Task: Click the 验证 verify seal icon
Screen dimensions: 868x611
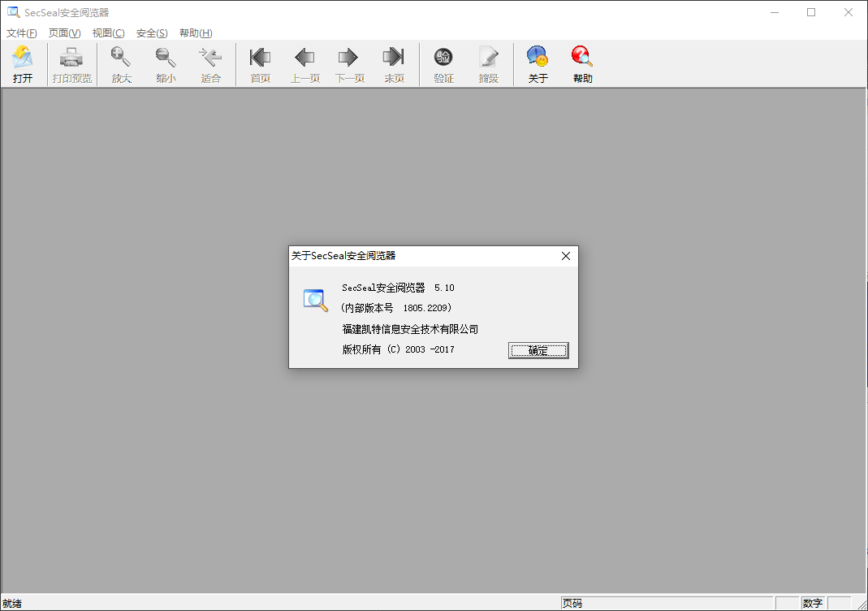Action: click(443, 58)
